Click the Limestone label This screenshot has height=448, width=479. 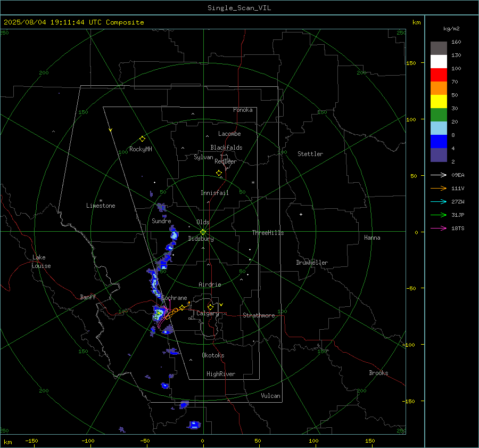(101, 206)
